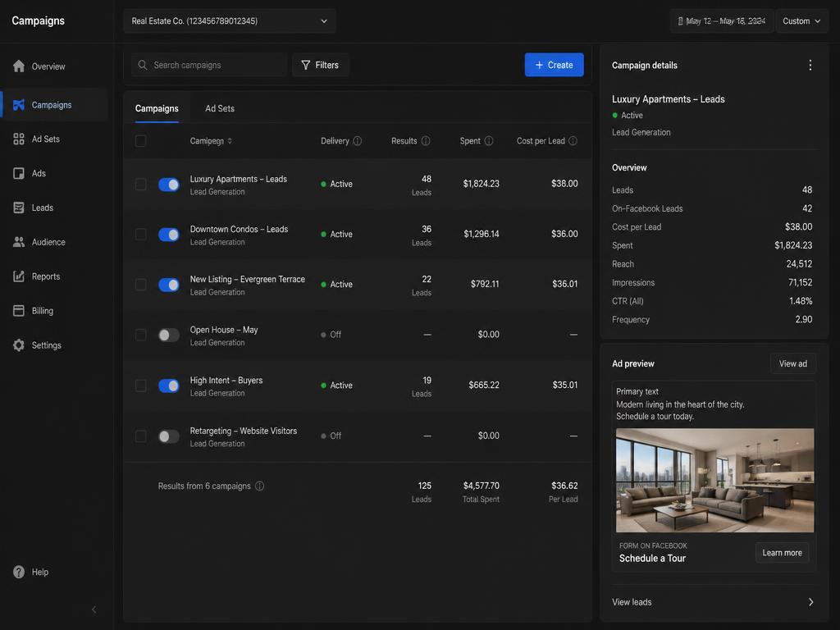Collapse sidebar with the left chevron
The width and height of the screenshot is (840, 630).
click(94, 609)
